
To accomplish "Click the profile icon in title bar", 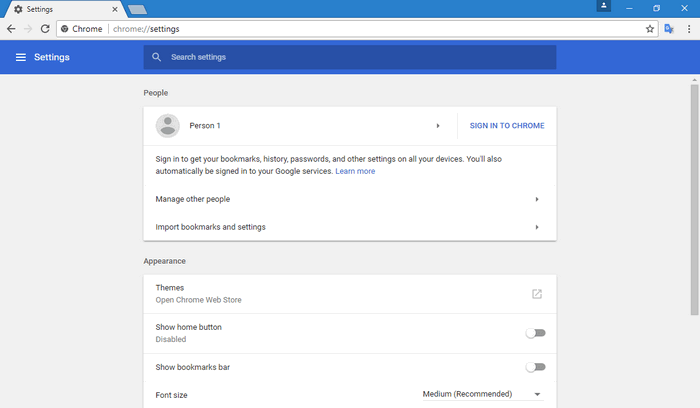I will pos(604,6).
